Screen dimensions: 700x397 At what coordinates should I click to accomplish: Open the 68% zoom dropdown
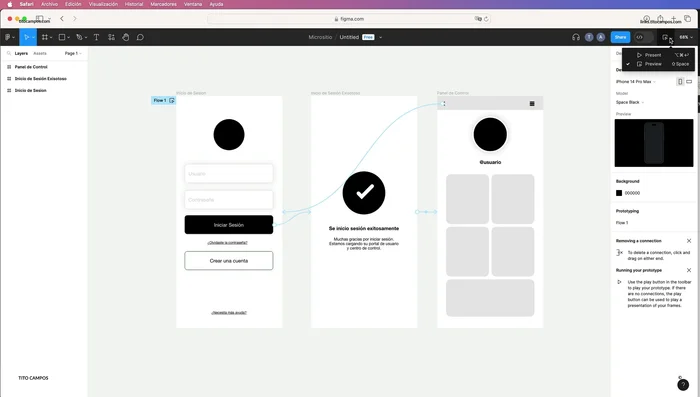tap(686, 37)
